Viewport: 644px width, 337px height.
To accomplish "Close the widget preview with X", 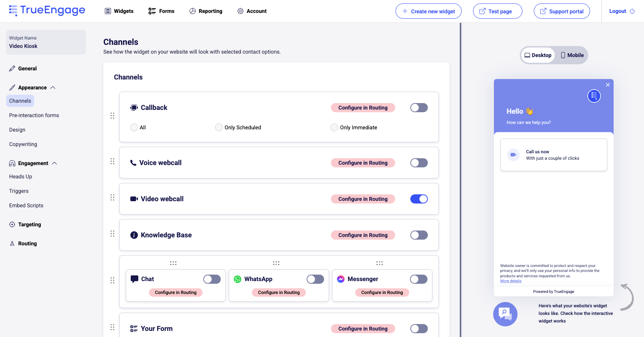I will tap(608, 85).
